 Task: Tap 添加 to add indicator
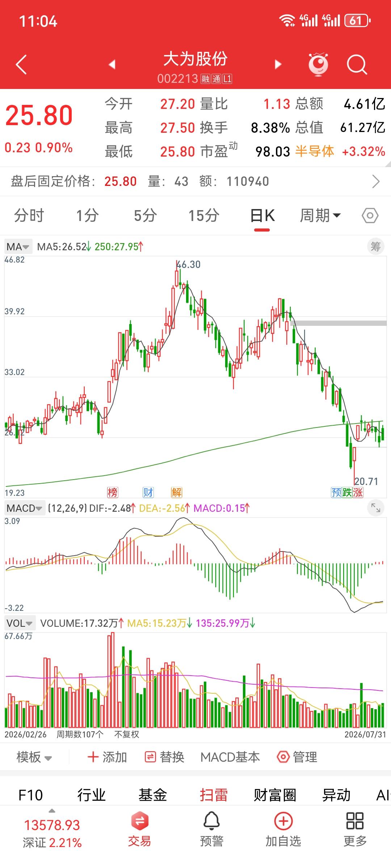[x=107, y=757]
